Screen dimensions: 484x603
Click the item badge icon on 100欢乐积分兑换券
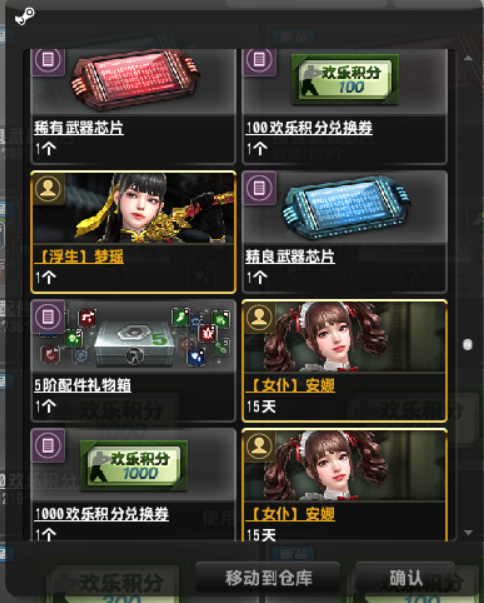(x=259, y=61)
